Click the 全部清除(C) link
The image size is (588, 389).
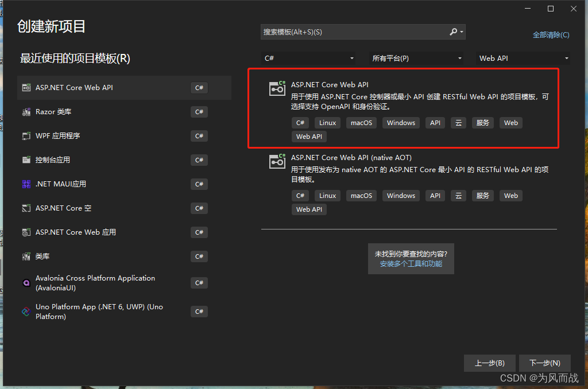551,34
